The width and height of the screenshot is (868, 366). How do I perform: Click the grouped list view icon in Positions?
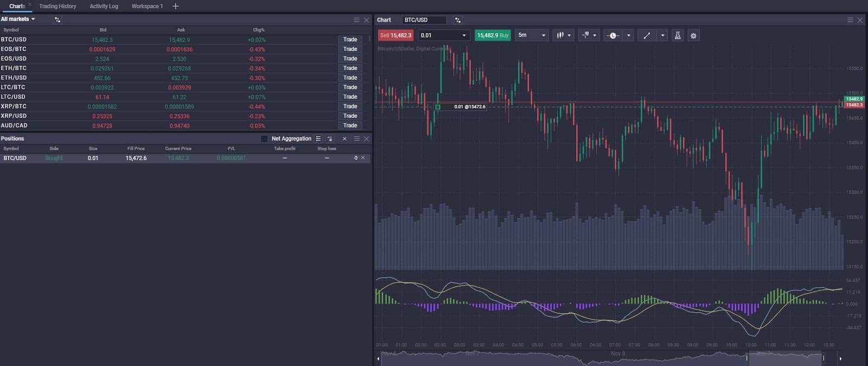point(330,139)
